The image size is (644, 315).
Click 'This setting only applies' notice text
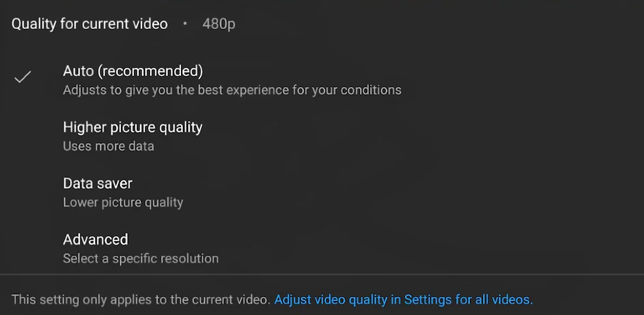(140, 300)
